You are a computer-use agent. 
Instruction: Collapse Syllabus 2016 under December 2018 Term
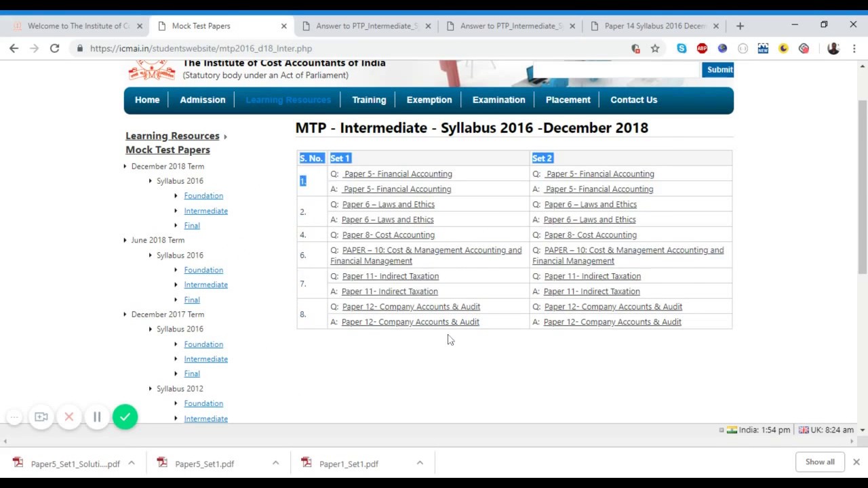[x=151, y=181]
